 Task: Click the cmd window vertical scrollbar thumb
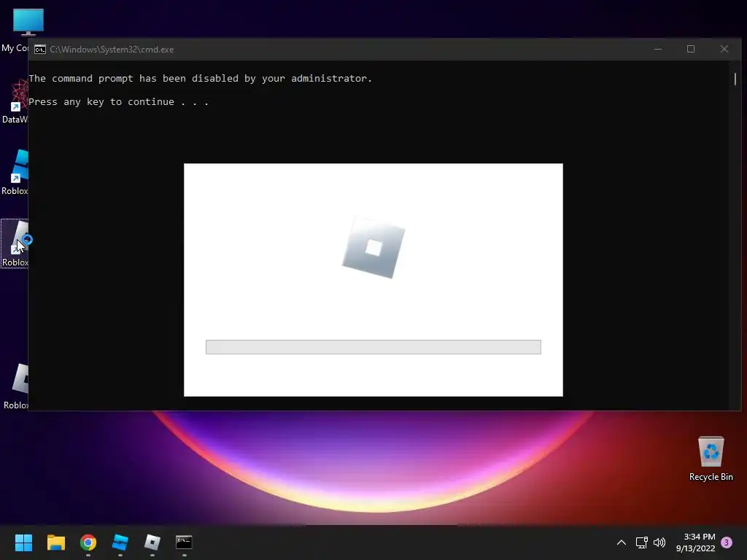pos(735,79)
